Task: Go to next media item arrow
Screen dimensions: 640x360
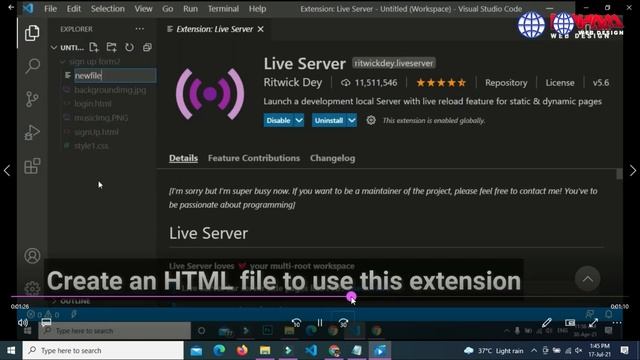Action: coord(633,170)
